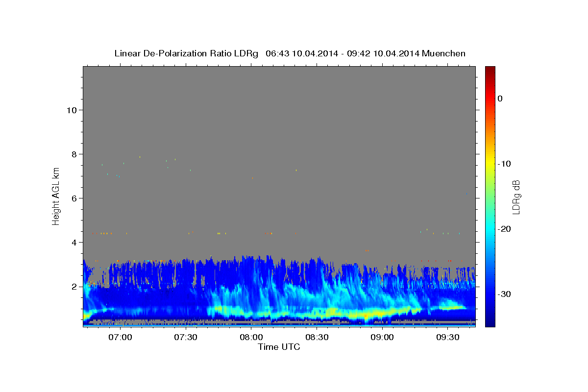Click the plot title mentioning Muenchen

click(x=290, y=53)
